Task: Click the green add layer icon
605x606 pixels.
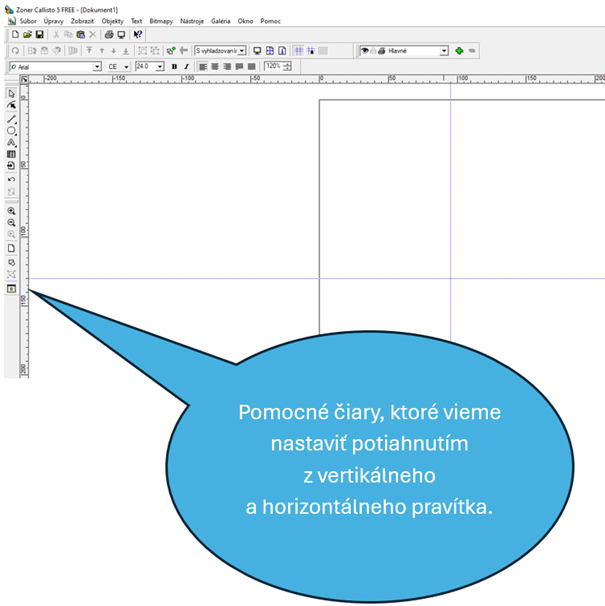Action: (x=459, y=50)
